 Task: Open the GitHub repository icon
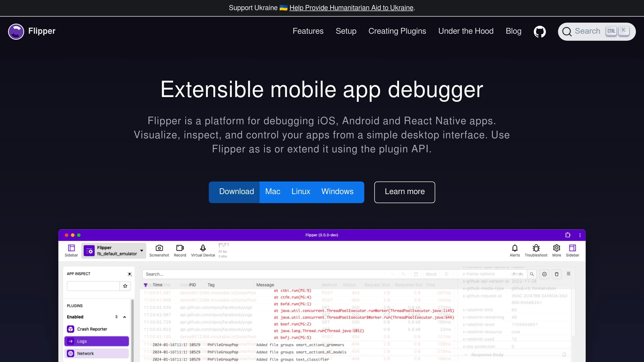pos(540,31)
